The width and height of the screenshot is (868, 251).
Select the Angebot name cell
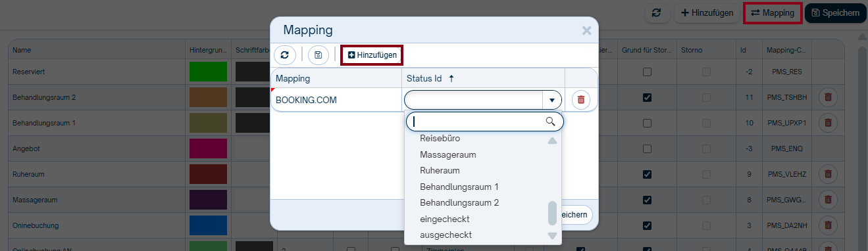click(97, 148)
